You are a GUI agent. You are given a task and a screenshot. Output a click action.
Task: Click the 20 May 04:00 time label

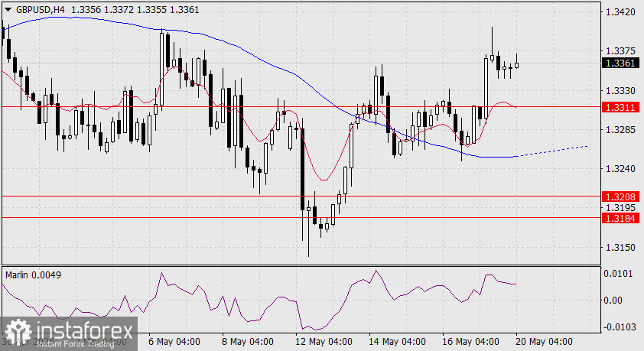pos(544,342)
